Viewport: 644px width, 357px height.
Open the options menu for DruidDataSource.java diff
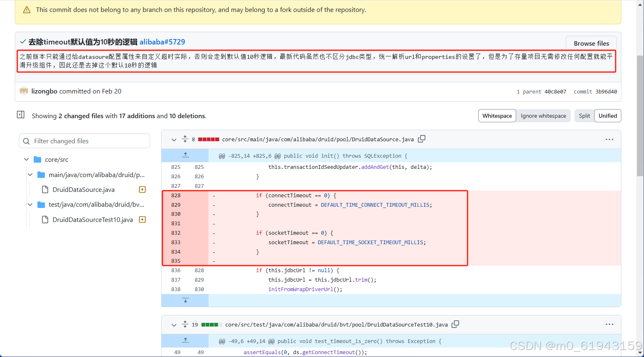coord(609,139)
